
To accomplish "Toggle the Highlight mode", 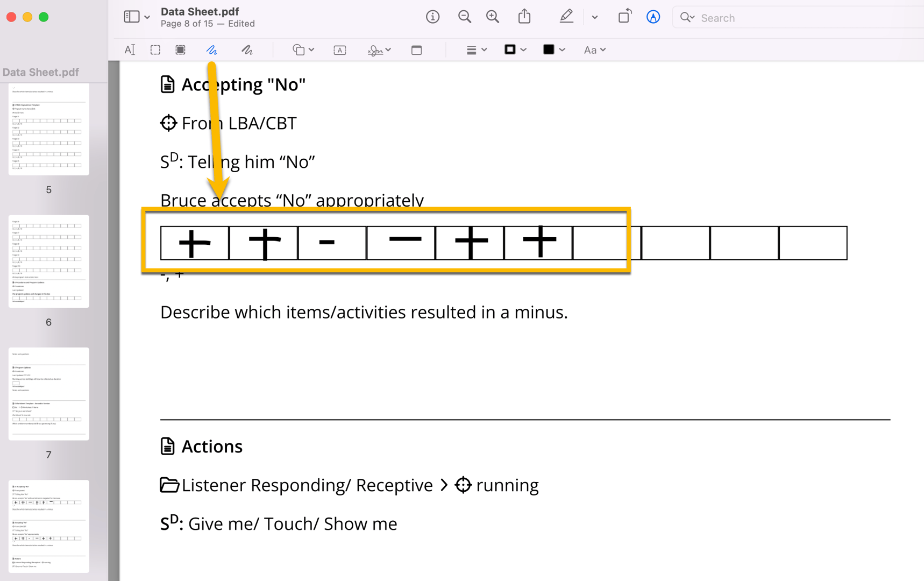I will tap(566, 17).
